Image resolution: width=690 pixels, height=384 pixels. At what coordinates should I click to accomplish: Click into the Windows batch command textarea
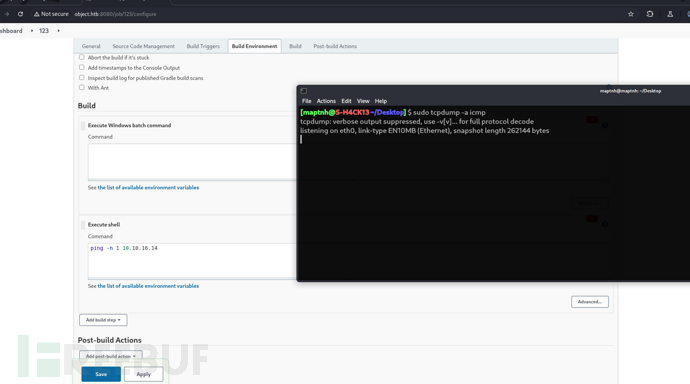click(192, 162)
